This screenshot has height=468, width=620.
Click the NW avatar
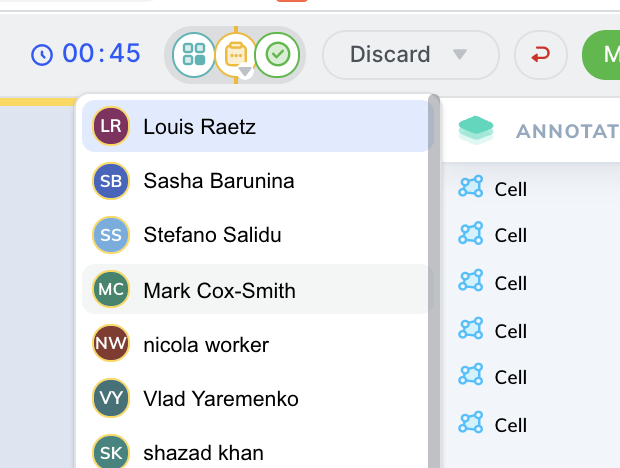tap(111, 343)
